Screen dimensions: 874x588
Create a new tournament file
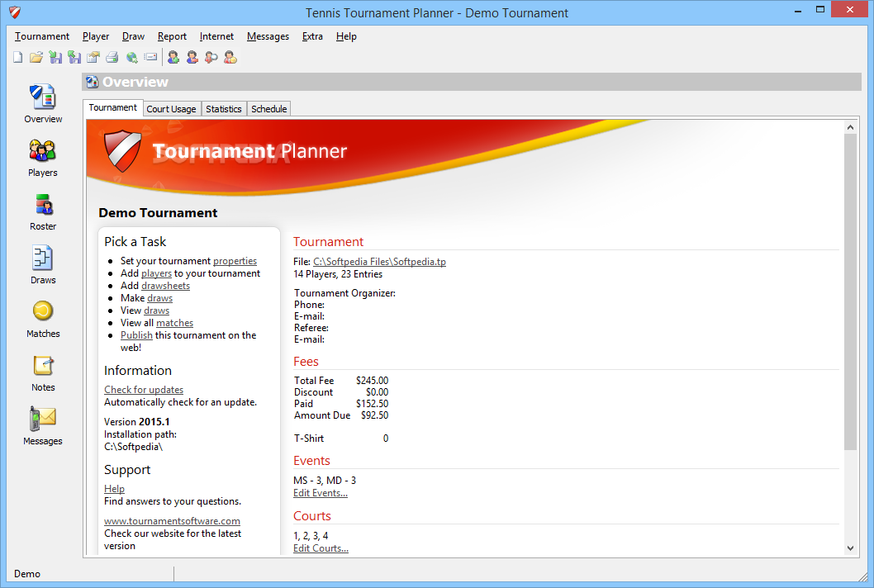(x=18, y=58)
